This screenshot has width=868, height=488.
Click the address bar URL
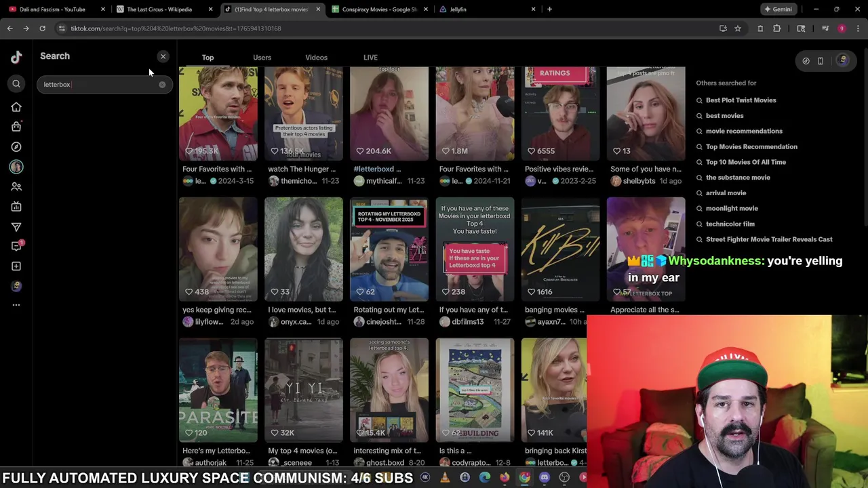click(176, 28)
